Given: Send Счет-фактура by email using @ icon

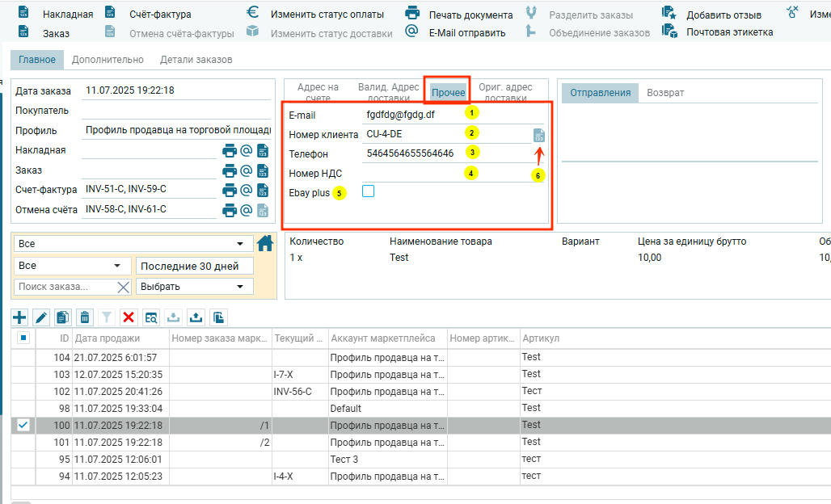Looking at the screenshot, I should tap(246, 190).
